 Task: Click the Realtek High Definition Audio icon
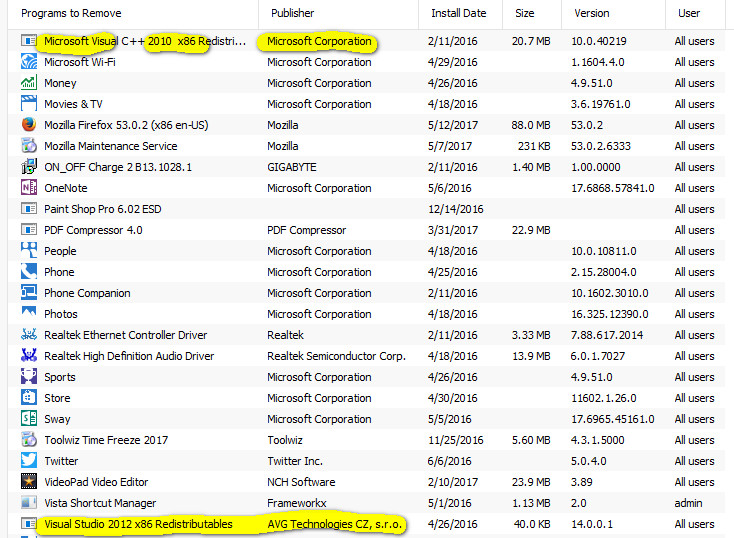(29, 355)
